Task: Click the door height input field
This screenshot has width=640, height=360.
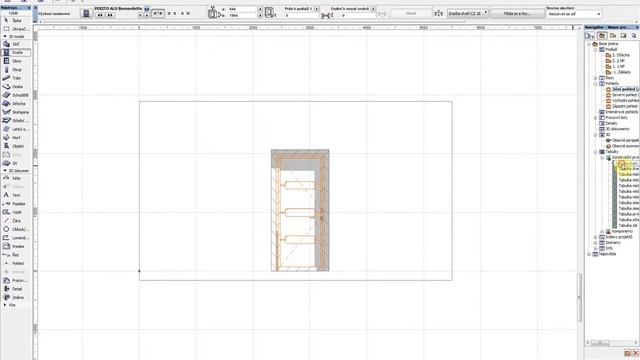Action: [243, 16]
